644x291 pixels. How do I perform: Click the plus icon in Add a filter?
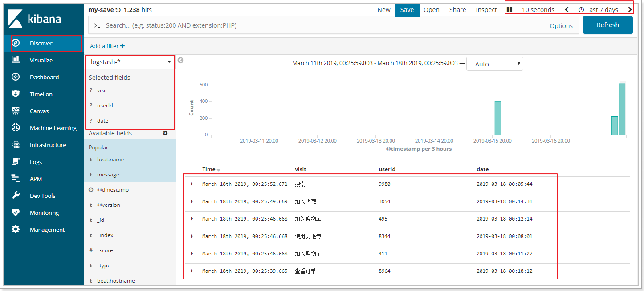[122, 46]
